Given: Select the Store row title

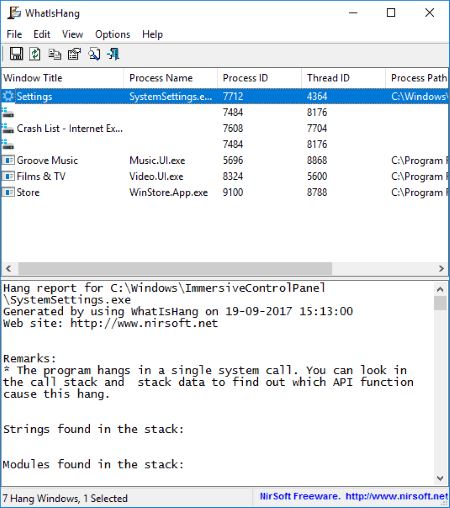Looking at the screenshot, I should (x=28, y=192).
